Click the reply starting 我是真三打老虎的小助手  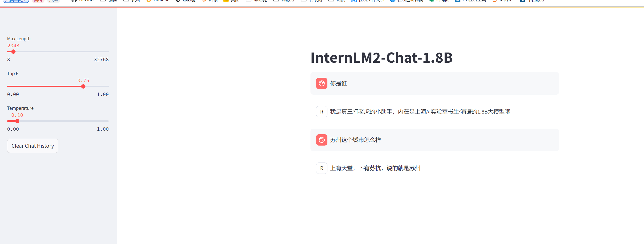[x=420, y=112]
